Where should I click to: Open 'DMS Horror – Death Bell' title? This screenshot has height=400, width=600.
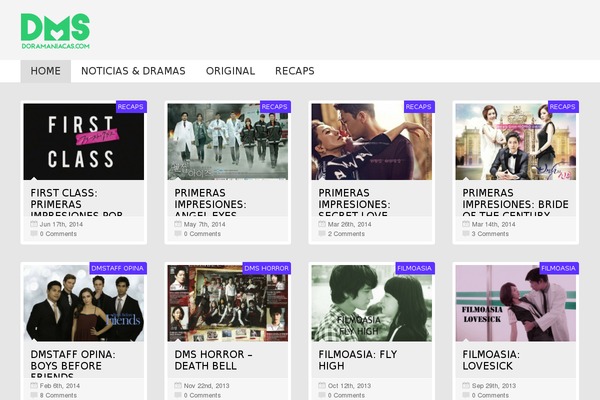point(214,360)
